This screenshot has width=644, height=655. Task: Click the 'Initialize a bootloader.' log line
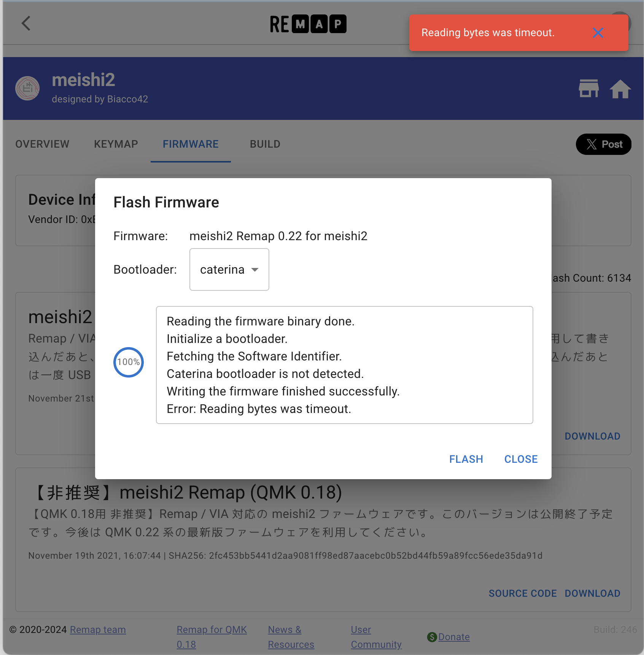(227, 339)
